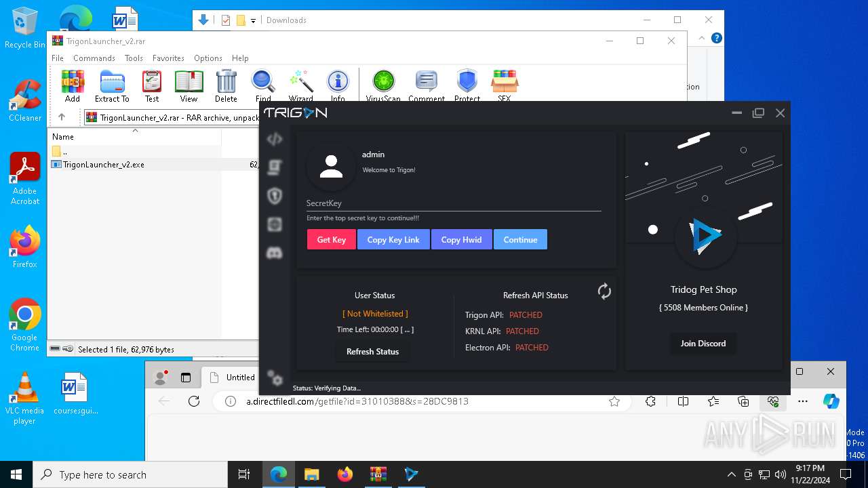This screenshot has height=488, width=868.
Task: Click the Copy Hwid button
Action: 462,239
